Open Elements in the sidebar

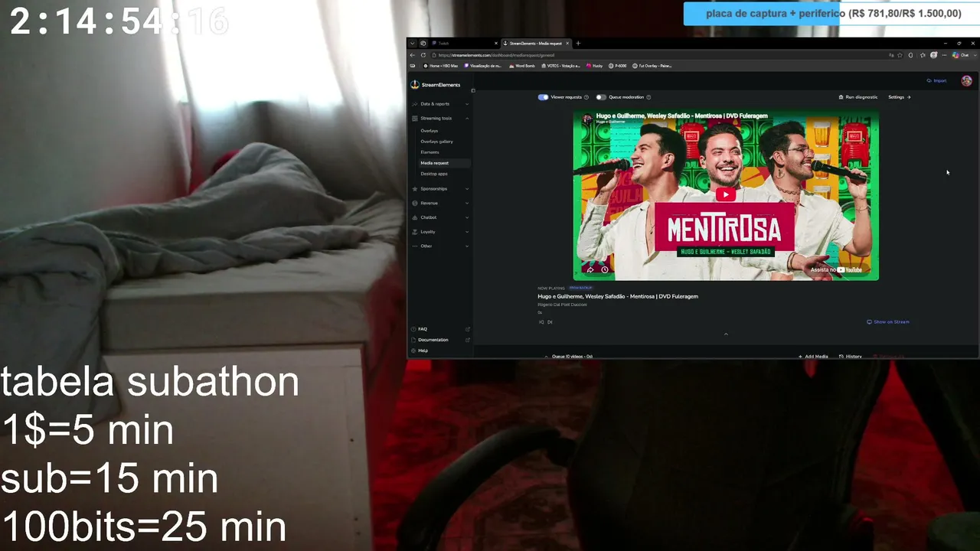click(430, 152)
